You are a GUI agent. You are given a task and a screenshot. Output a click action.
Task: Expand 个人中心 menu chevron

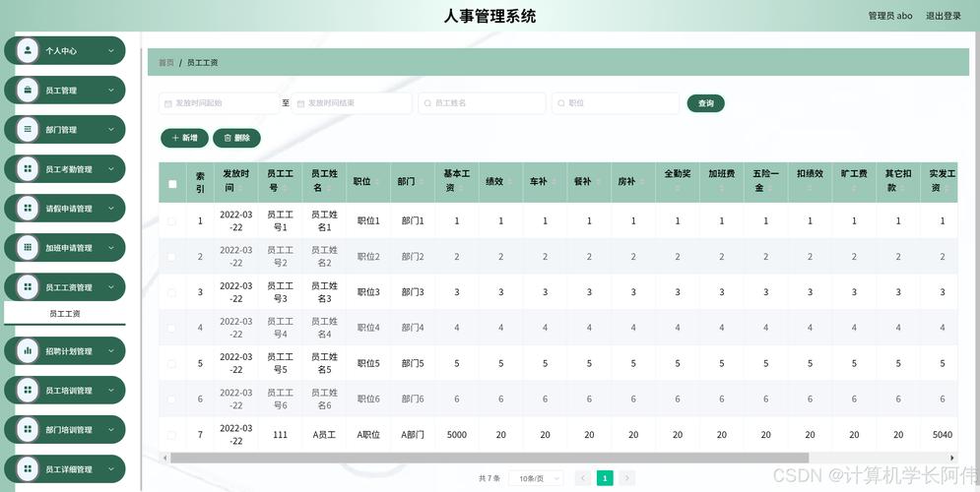(111, 50)
